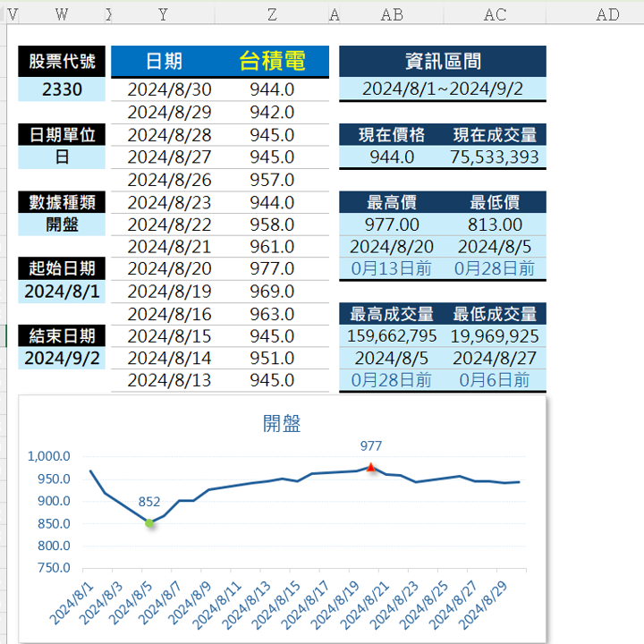The image size is (644, 644).
Task: Select price cell 963.0
Action: (x=272, y=314)
